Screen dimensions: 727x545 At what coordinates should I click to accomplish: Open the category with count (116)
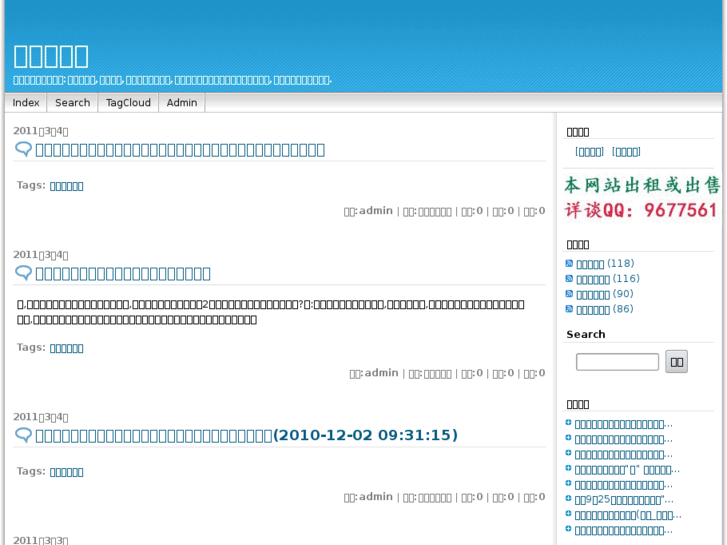tap(608, 279)
